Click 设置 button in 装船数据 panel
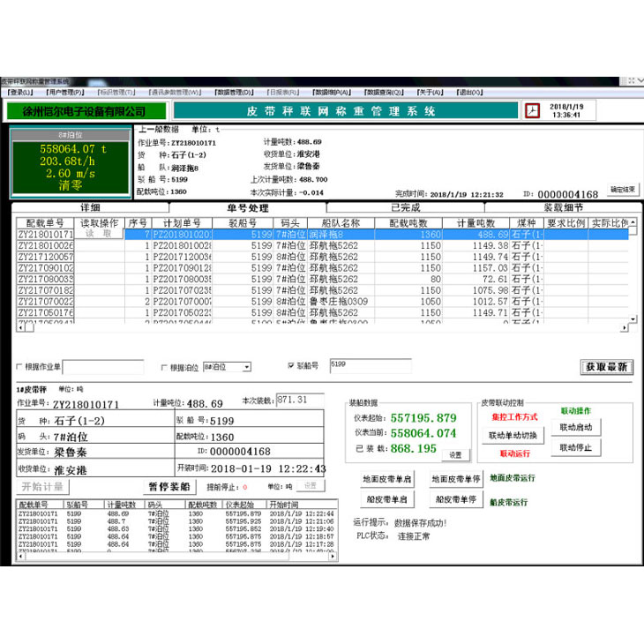Screen dimensions: 644x644 click(455, 455)
